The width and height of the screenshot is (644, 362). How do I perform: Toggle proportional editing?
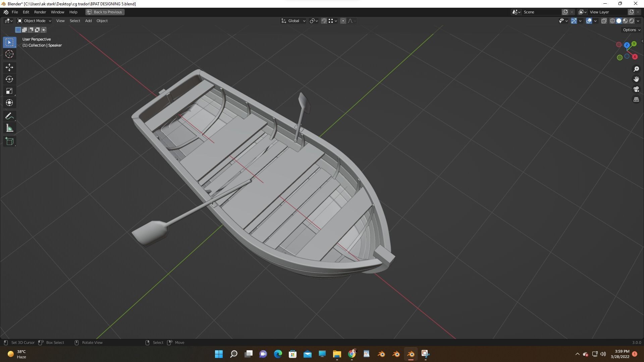[x=343, y=21]
